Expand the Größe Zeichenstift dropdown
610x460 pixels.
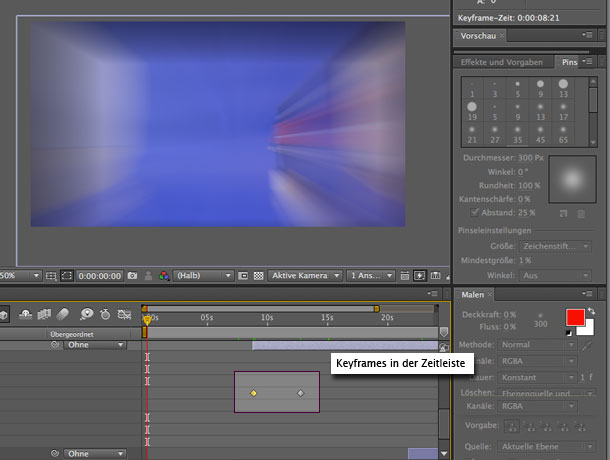548,245
